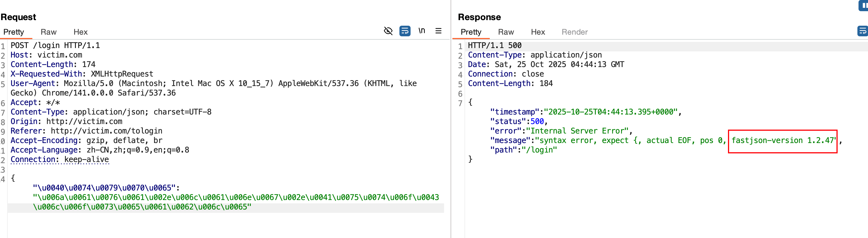
Task: Click the Host: victim.com header line
Action: (46, 55)
